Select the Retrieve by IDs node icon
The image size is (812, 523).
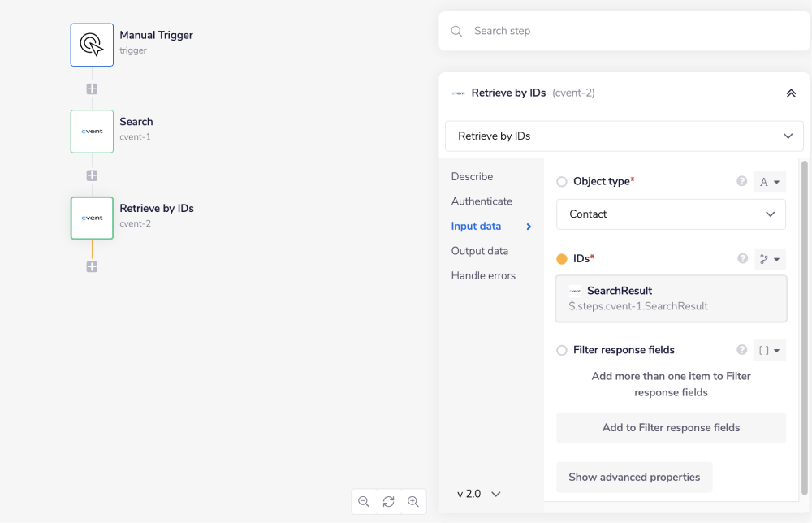92,218
